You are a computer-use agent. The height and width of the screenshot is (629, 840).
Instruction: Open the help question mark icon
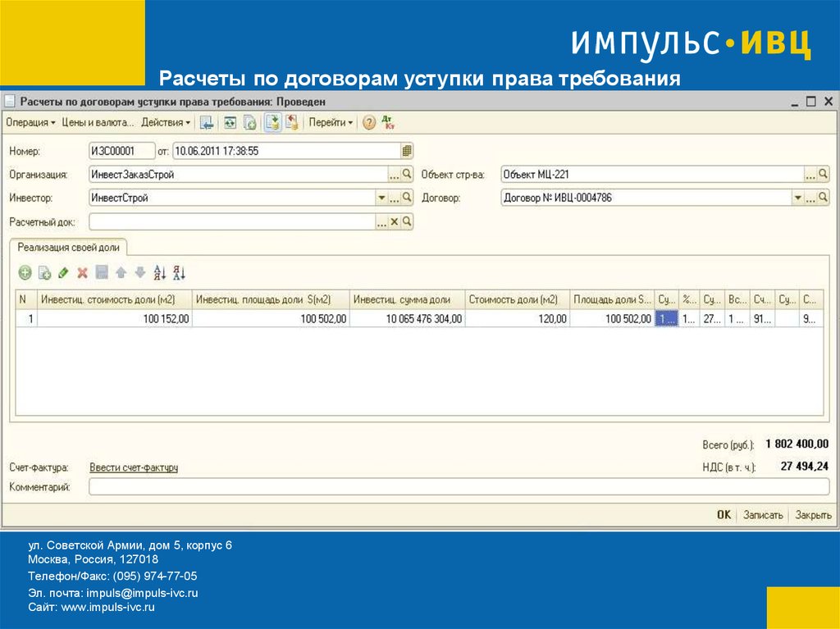tap(369, 123)
